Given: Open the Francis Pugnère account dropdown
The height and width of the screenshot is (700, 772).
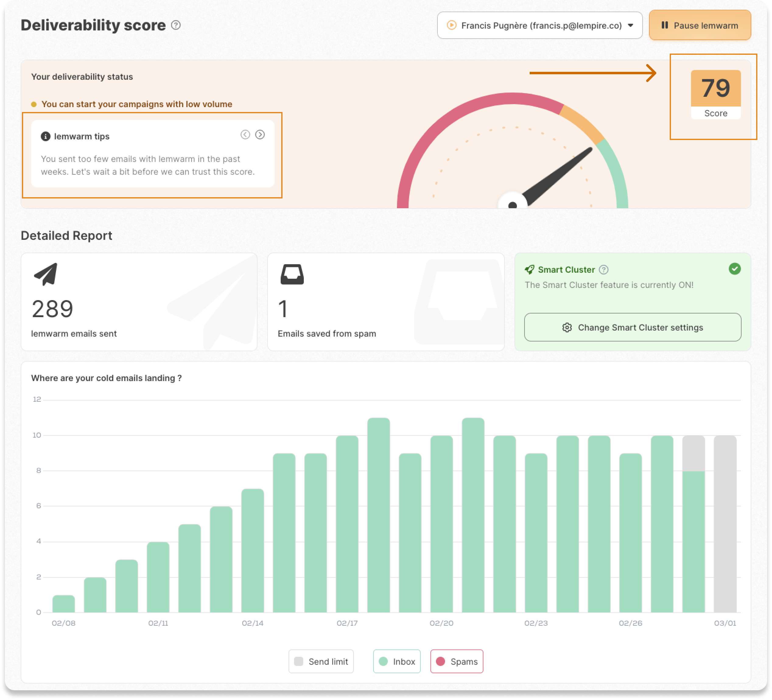Looking at the screenshot, I should click(539, 25).
